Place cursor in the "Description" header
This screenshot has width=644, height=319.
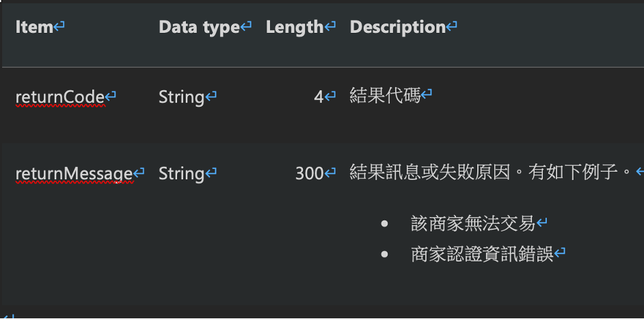[398, 27]
